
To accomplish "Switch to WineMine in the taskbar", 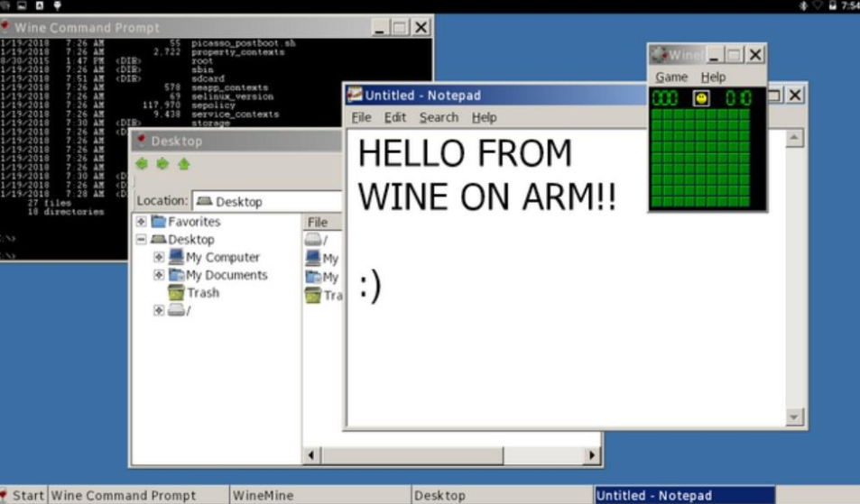I will (x=319, y=495).
